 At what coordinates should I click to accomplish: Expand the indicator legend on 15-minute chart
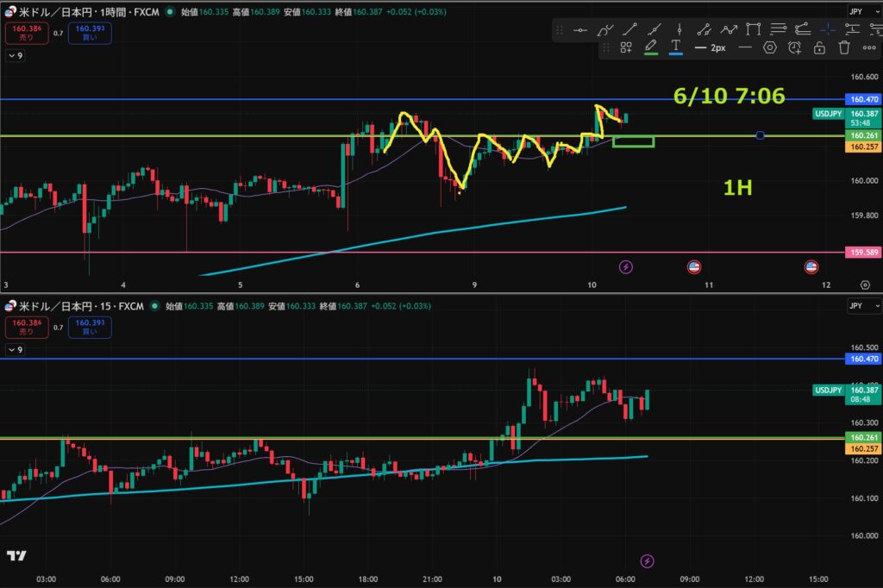(16, 350)
